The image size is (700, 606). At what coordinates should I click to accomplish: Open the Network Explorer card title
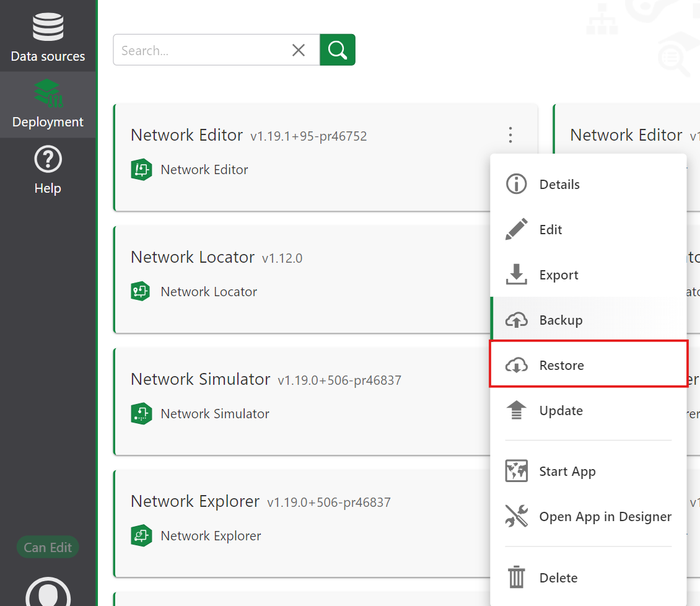pos(195,501)
